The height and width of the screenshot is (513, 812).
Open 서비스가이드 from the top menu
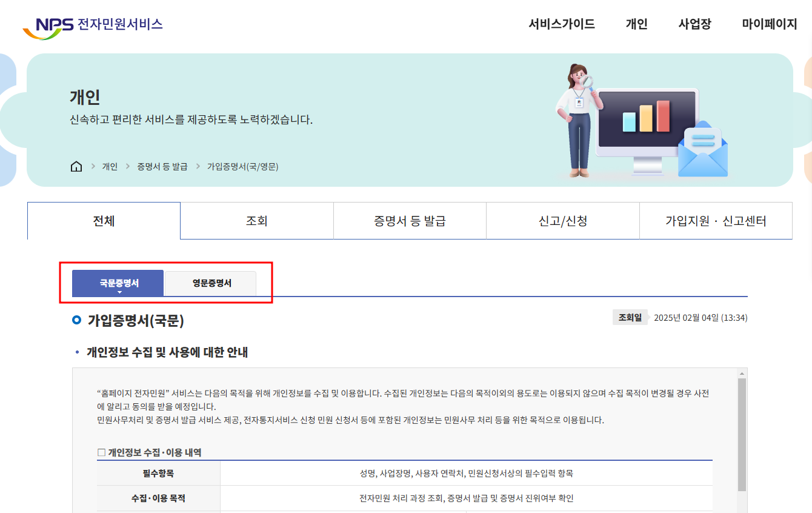(562, 24)
